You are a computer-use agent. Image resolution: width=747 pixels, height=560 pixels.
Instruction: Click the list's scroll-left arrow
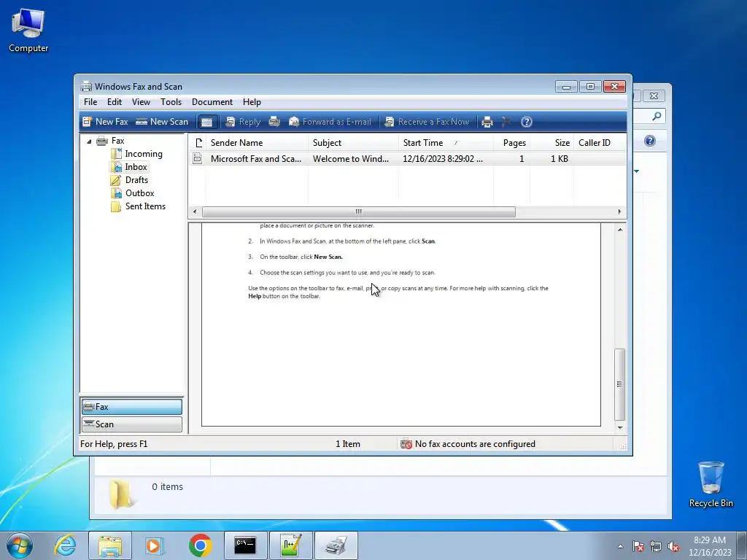194,212
